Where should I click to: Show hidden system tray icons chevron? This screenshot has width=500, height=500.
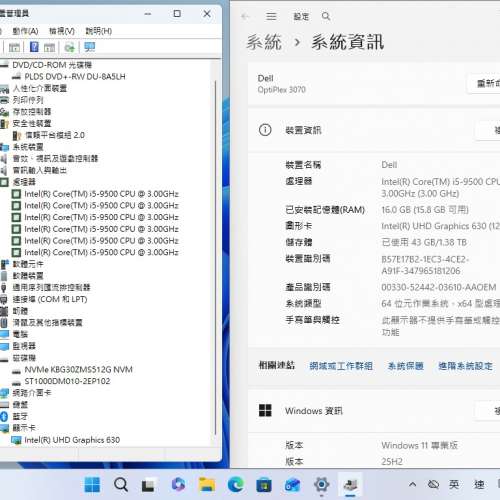tap(412, 484)
